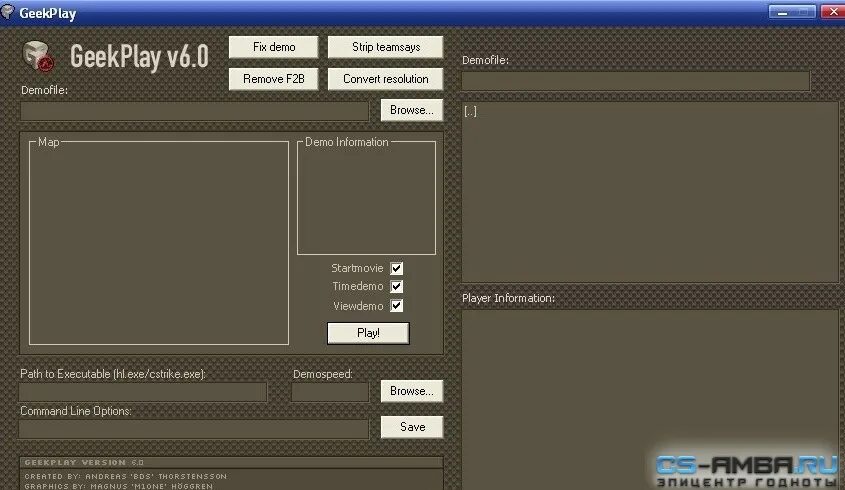Click the Demo Information box
This screenshot has width=845, height=490.
[366, 198]
